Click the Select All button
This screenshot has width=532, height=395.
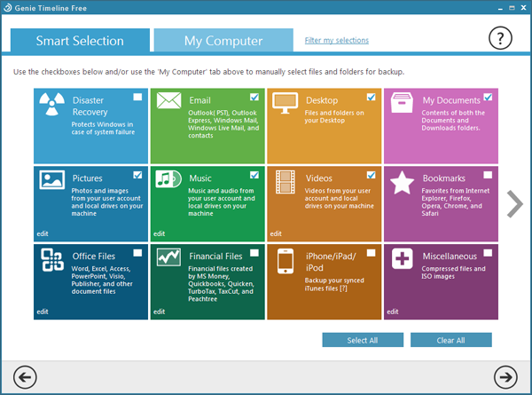tap(363, 340)
